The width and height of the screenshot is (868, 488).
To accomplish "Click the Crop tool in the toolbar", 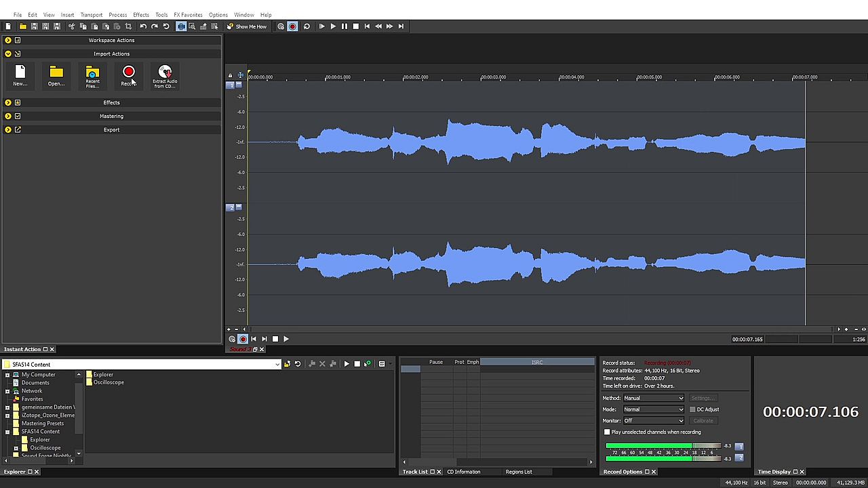I will point(128,26).
